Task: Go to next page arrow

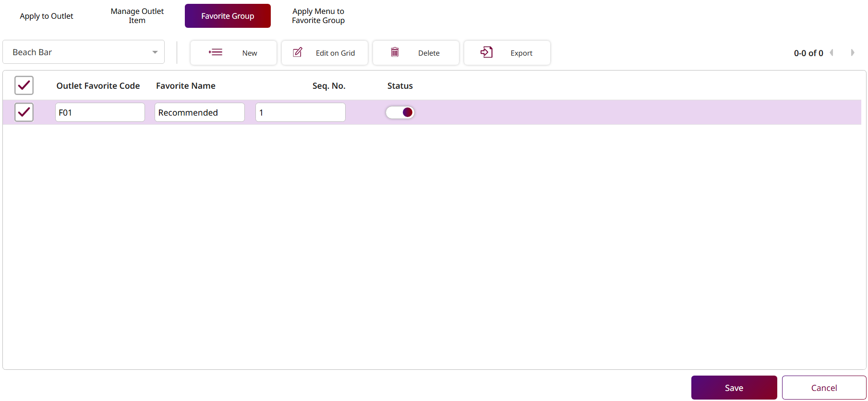Action: click(853, 53)
